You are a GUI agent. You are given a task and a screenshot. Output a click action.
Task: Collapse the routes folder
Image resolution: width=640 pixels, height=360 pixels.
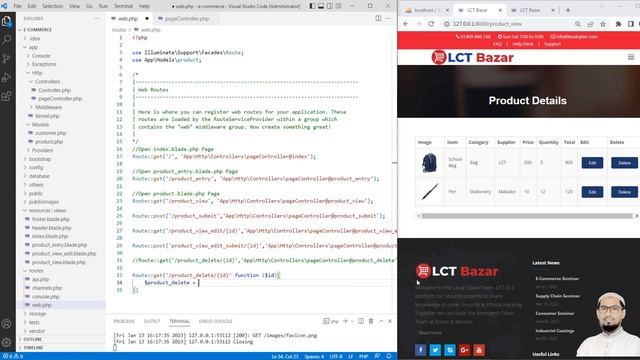pos(36,271)
